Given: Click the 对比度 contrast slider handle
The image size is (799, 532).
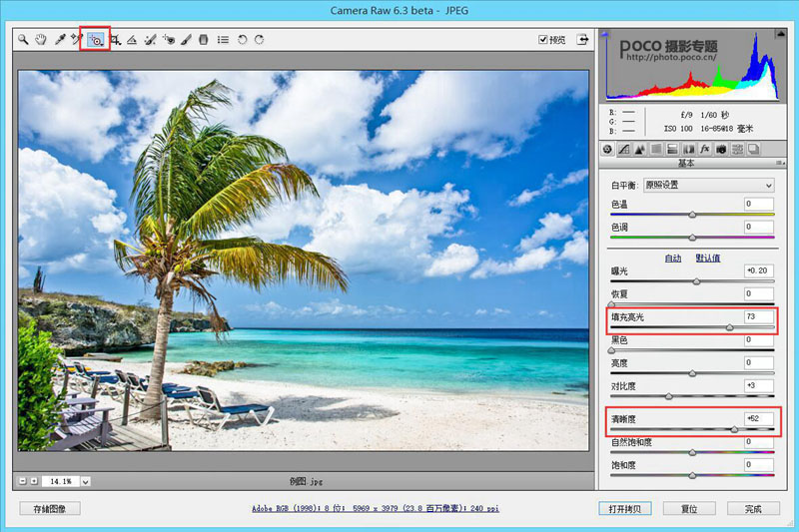Looking at the screenshot, I should pos(668,396).
